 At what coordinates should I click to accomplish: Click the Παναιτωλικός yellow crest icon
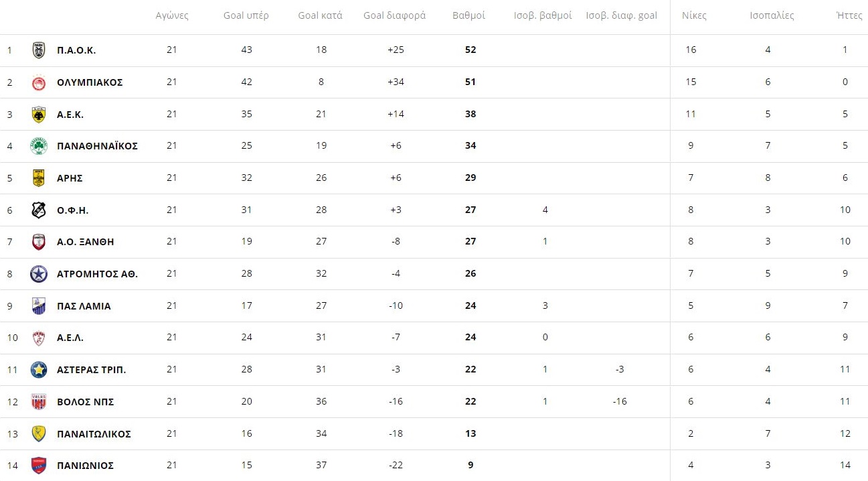pyautogui.click(x=39, y=434)
